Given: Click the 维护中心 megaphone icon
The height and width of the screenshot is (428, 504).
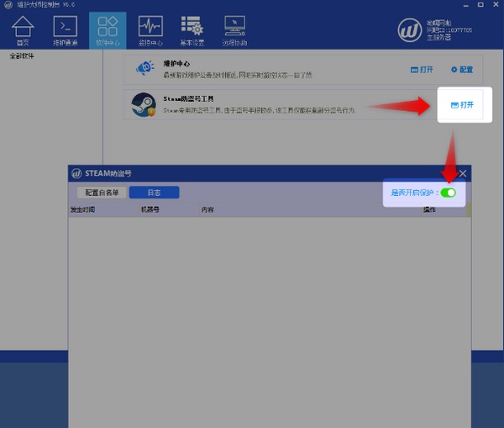Looking at the screenshot, I should pyautogui.click(x=142, y=68).
